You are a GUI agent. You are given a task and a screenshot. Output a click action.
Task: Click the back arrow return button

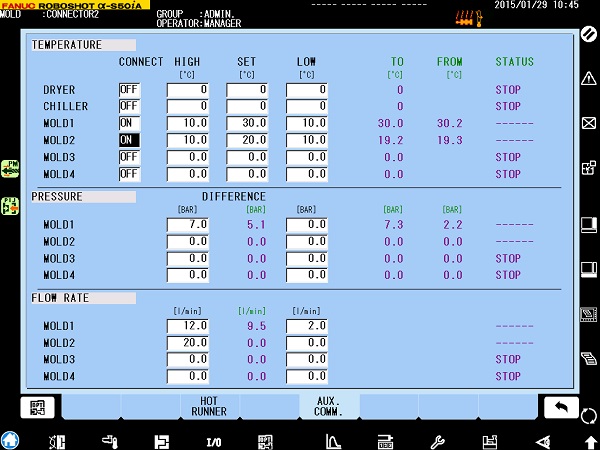point(561,408)
